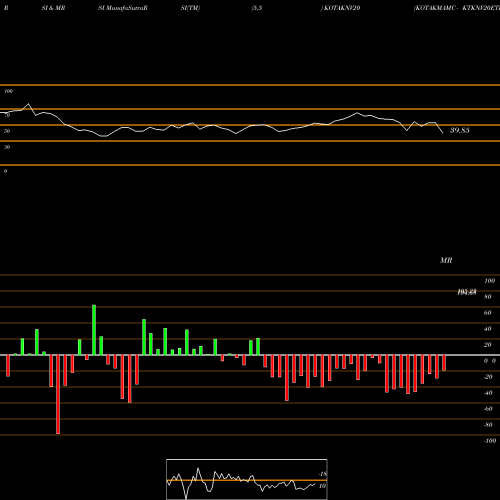Click the positive '60' label on MR axis
The width and height of the screenshot is (500, 500).
(x=488, y=313)
